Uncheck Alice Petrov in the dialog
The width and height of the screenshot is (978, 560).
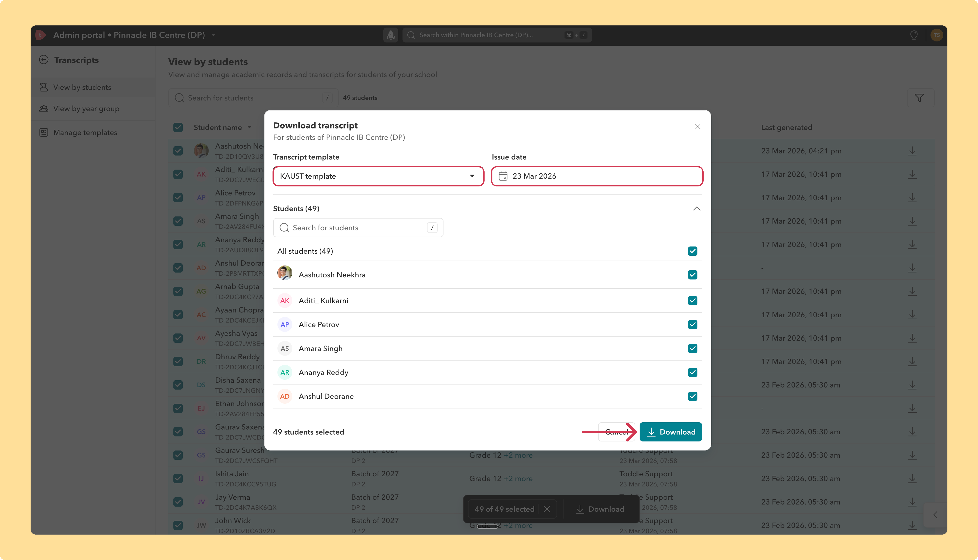(693, 325)
